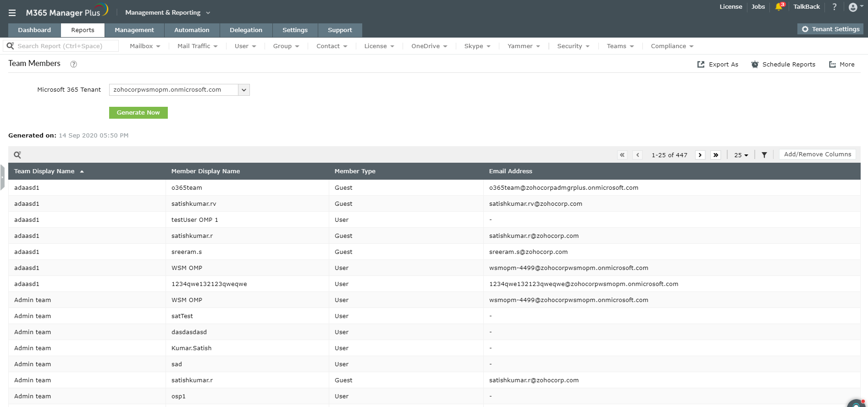Image resolution: width=868 pixels, height=407 pixels.
Task: Open Tenant Settings
Action: pyautogui.click(x=830, y=29)
